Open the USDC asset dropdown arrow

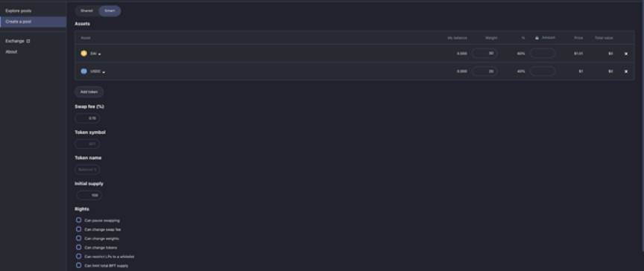(104, 72)
